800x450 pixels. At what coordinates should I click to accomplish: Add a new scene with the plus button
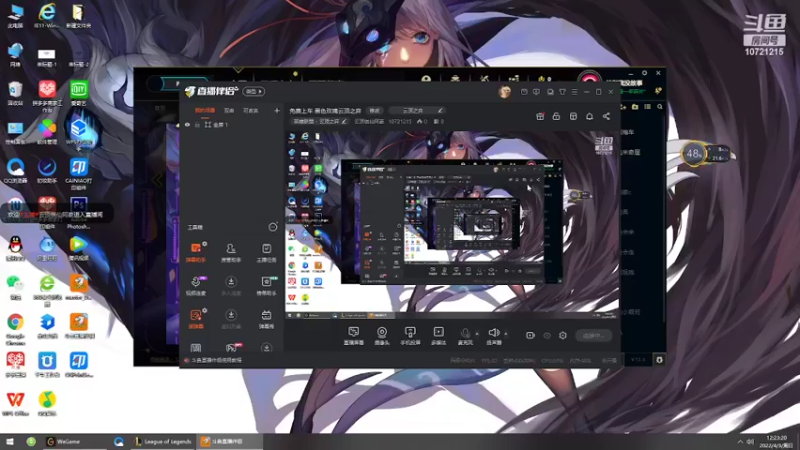coord(277,110)
